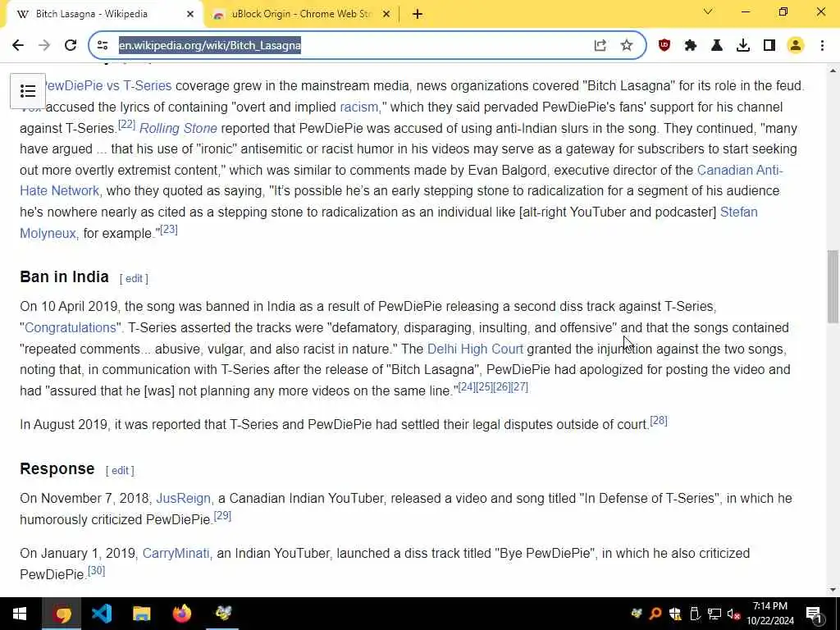Toggle the browser side panel icon
The width and height of the screenshot is (840, 630).
click(769, 46)
